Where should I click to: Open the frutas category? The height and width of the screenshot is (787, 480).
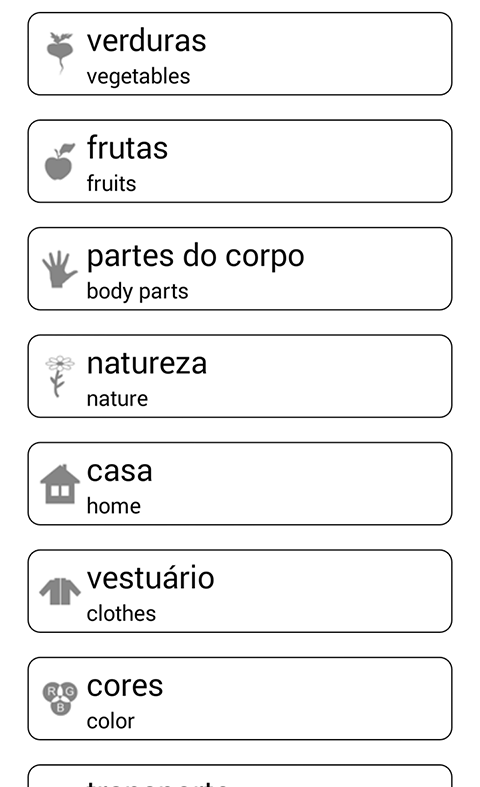tap(240, 161)
